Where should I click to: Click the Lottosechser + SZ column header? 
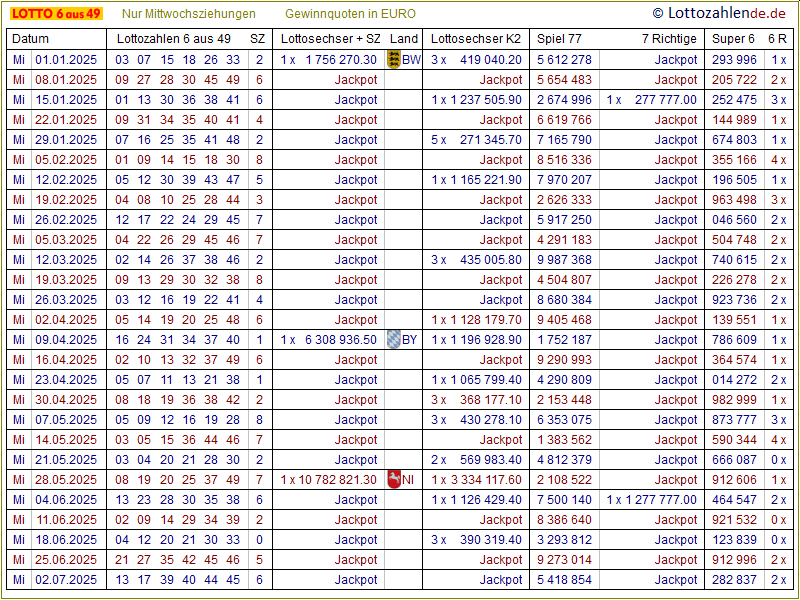(331, 39)
